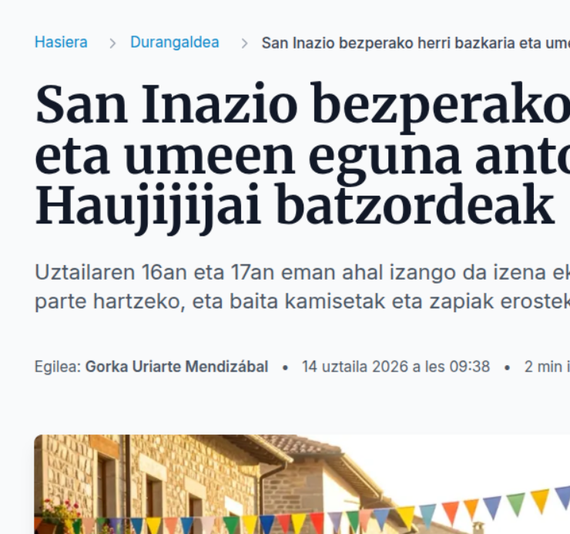Open the article photo of the stone houses
Viewport: 570px width, 534px height.
point(302,484)
